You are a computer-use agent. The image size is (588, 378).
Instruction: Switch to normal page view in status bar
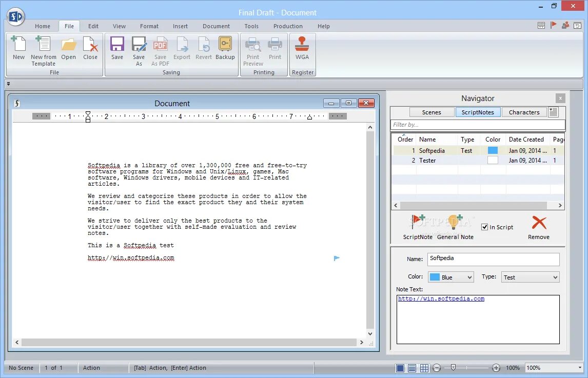click(400, 368)
